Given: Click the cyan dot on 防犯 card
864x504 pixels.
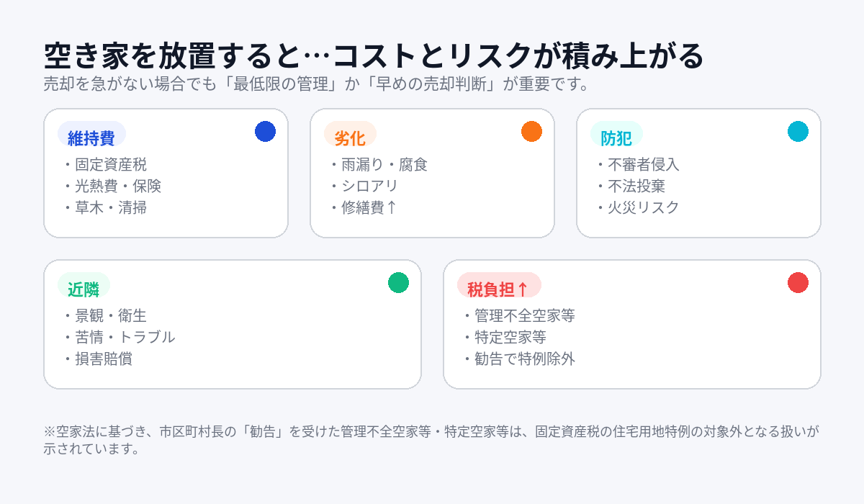Looking at the screenshot, I should click(798, 132).
